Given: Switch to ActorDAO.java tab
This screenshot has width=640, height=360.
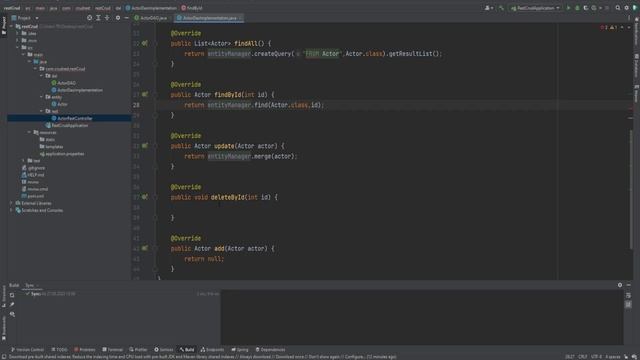Looking at the screenshot, I should tap(151, 18).
